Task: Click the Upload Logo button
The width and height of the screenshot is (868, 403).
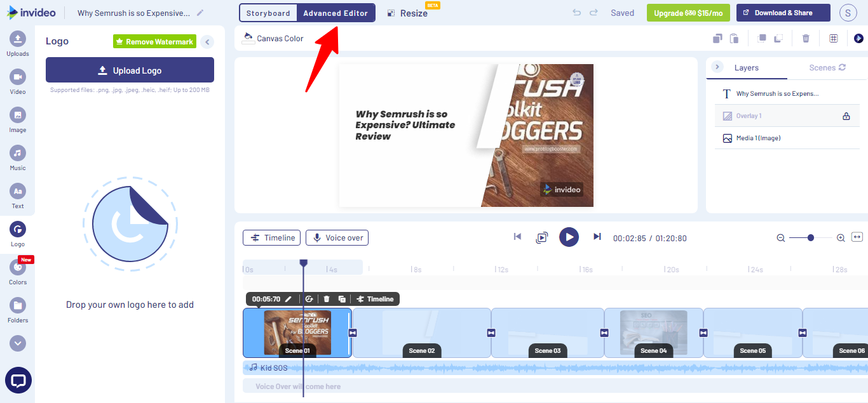Action: coord(130,70)
